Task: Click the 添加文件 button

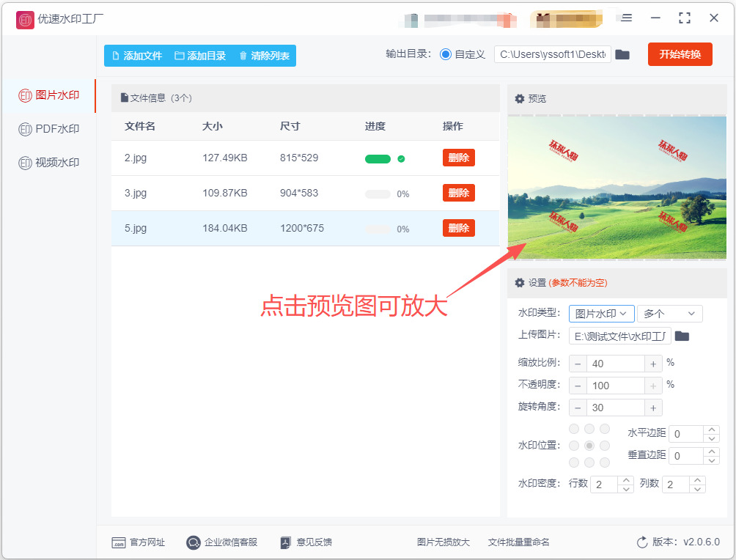Action: 137,56
